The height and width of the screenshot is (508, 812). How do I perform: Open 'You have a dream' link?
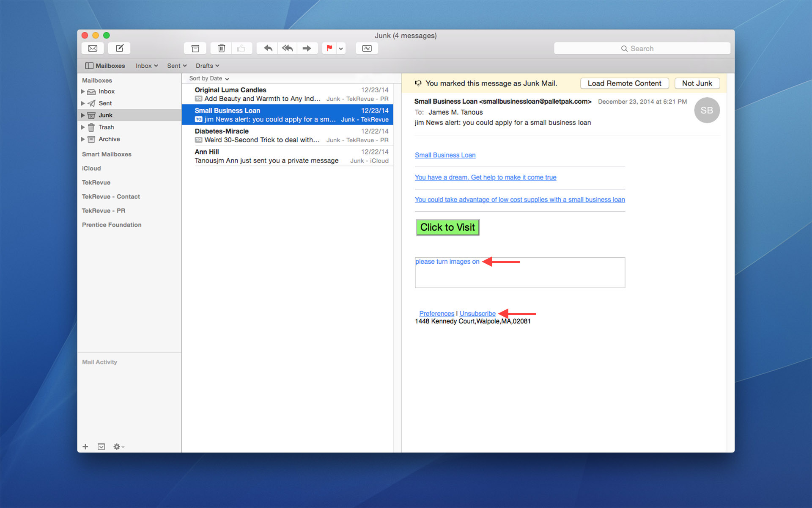coord(486,177)
